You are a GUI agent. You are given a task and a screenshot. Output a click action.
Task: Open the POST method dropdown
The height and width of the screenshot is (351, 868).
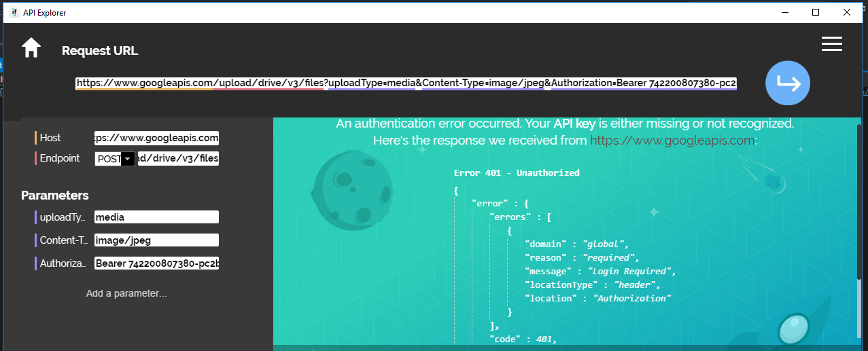pos(115,158)
